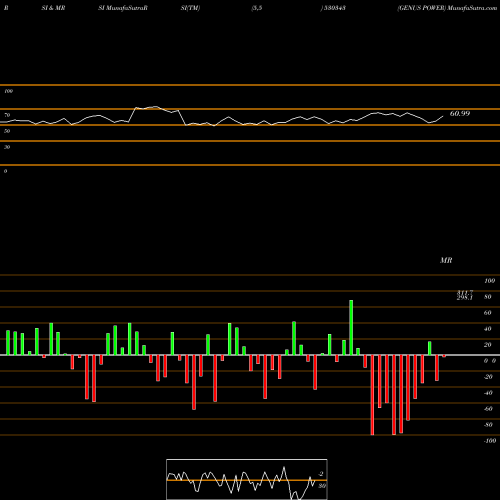Click the 60 label on MR axis
Viewport: 500px width, 500px height.
(x=488, y=313)
